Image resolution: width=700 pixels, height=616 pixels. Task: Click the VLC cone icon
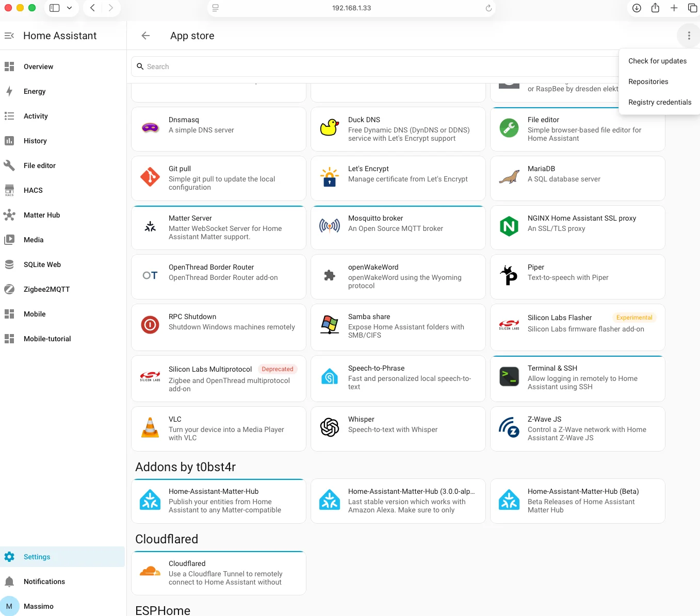(150, 427)
